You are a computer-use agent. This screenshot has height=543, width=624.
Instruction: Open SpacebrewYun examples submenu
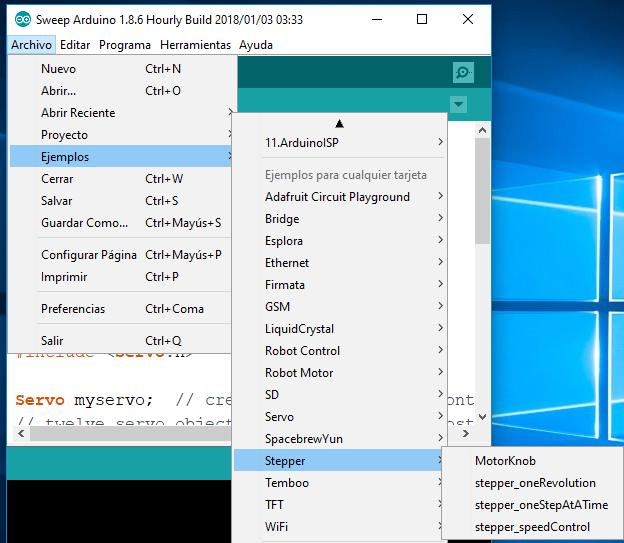pyautogui.click(x=339, y=439)
